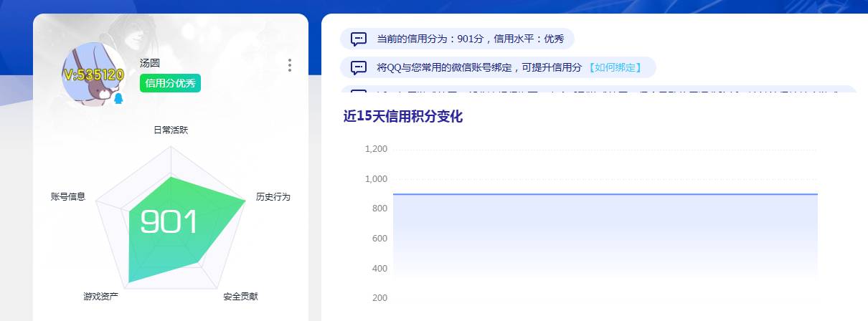
Task: Click the 600 axis value
Action: pyautogui.click(x=380, y=239)
